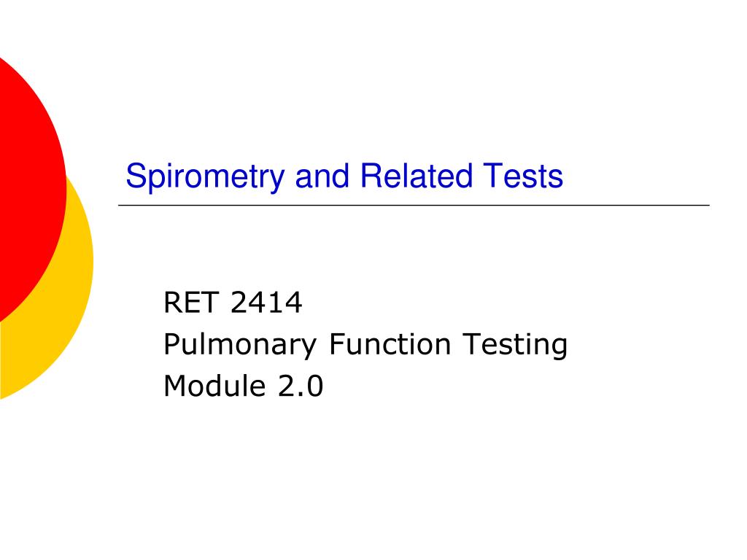Click the word Function
This screenshot has width=747, height=560.
click(390, 344)
